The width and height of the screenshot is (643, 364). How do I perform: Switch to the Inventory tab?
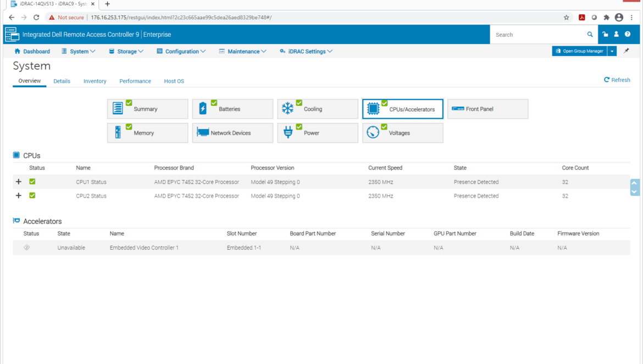click(x=95, y=81)
